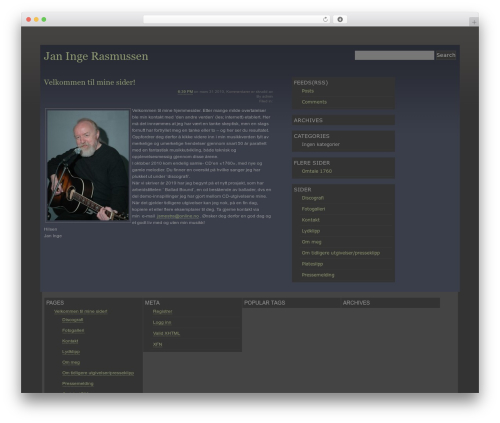Click the META footer heading
Viewport: 500px width, 423px height.
click(x=152, y=303)
